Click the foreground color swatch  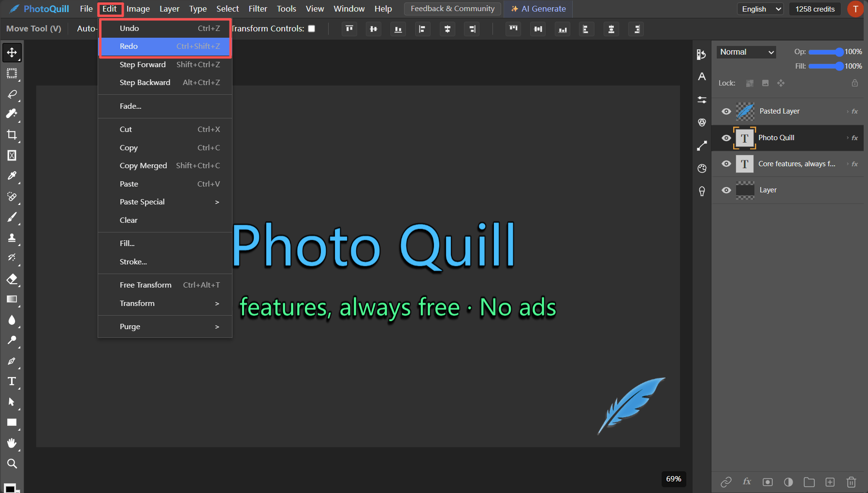(x=9, y=488)
